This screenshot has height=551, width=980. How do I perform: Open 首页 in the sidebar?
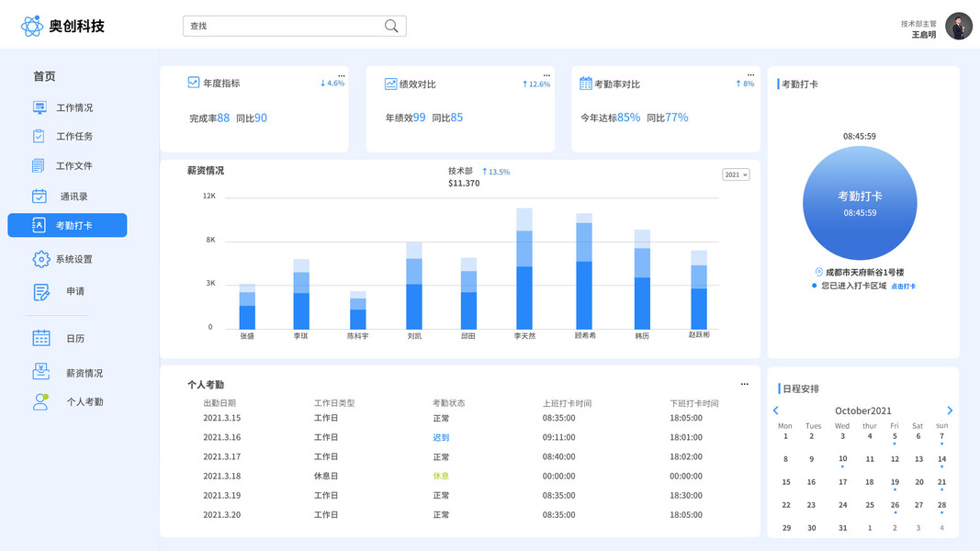tap(44, 76)
